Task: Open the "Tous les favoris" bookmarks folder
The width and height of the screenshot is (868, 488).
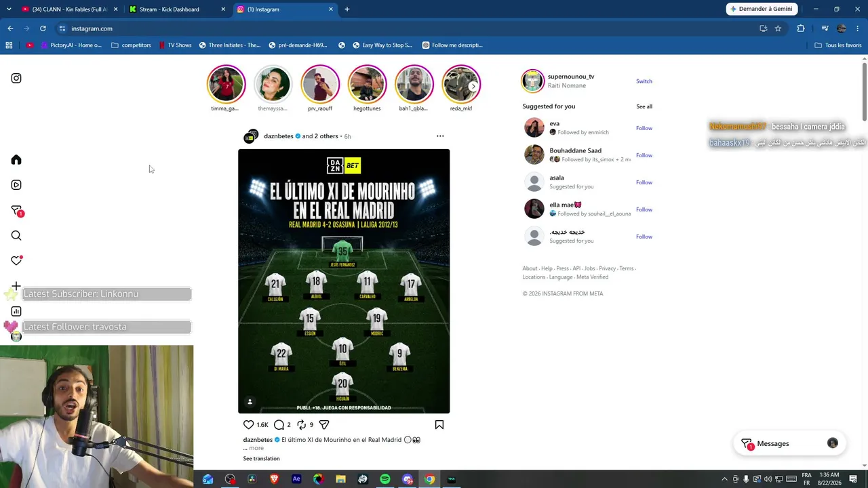Action: point(838,45)
